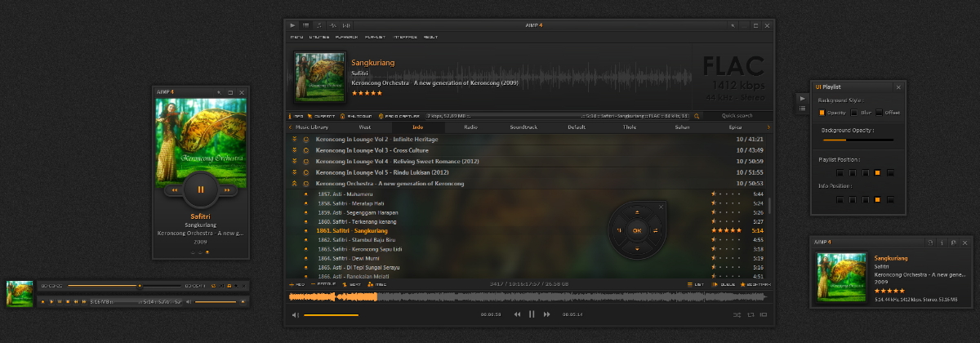Click the Quick search field
The height and width of the screenshot is (343, 980).
click(737, 116)
